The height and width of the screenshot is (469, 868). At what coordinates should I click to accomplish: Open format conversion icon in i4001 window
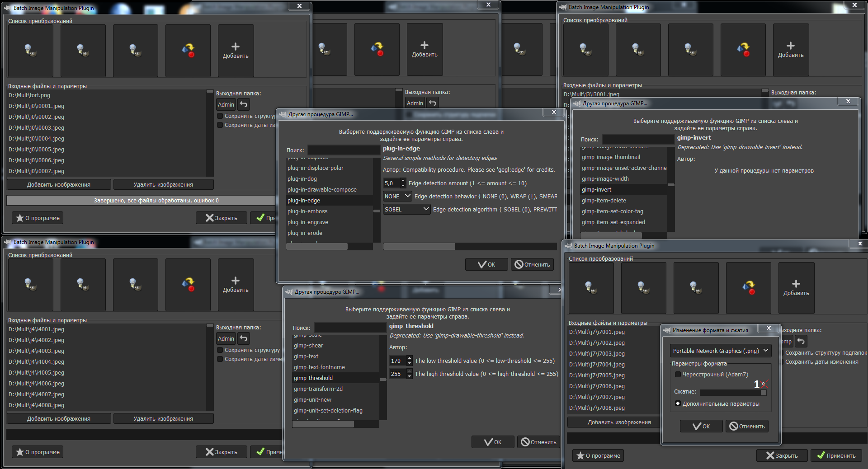click(188, 285)
